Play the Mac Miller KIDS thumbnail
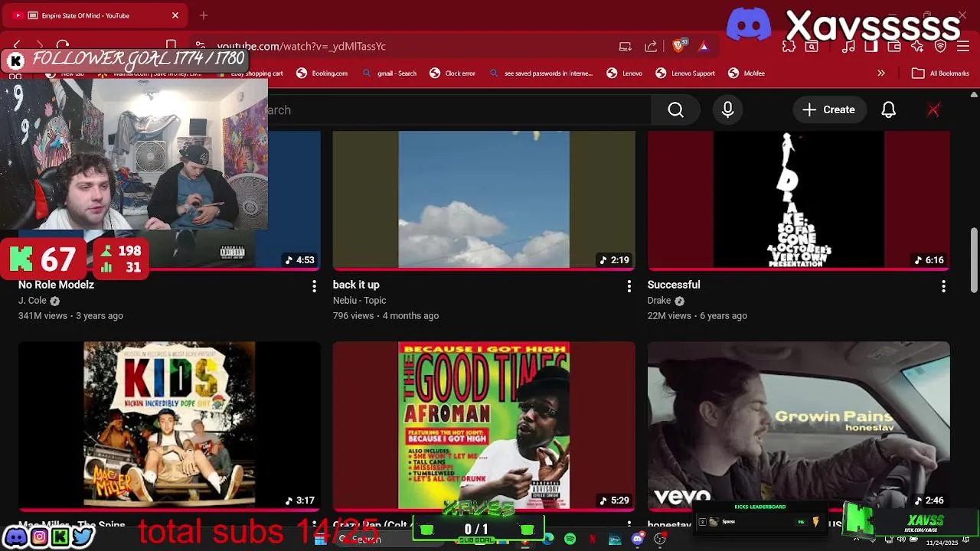Image resolution: width=980 pixels, height=551 pixels. click(x=169, y=425)
